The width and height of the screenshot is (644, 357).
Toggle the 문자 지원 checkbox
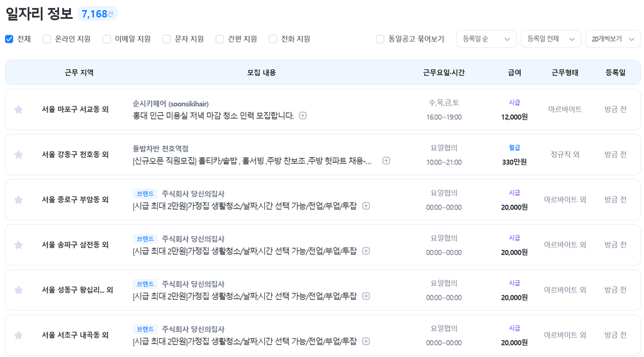coord(166,39)
